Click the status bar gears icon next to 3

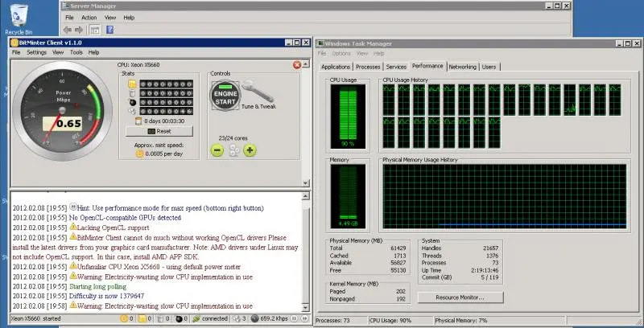(x=236, y=318)
